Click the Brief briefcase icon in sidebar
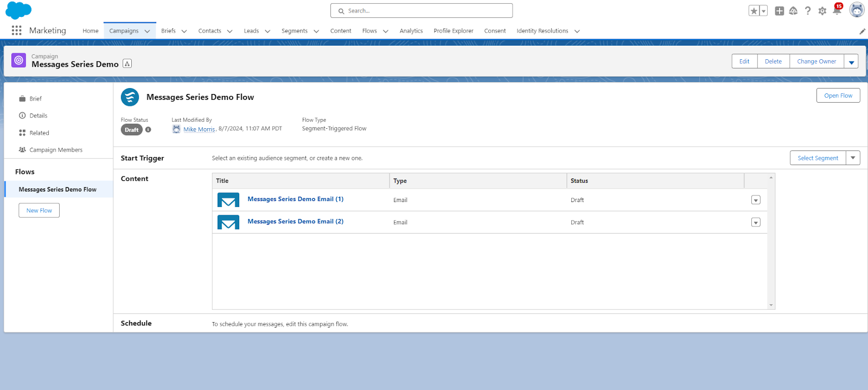This screenshot has width=868, height=390. (22, 99)
